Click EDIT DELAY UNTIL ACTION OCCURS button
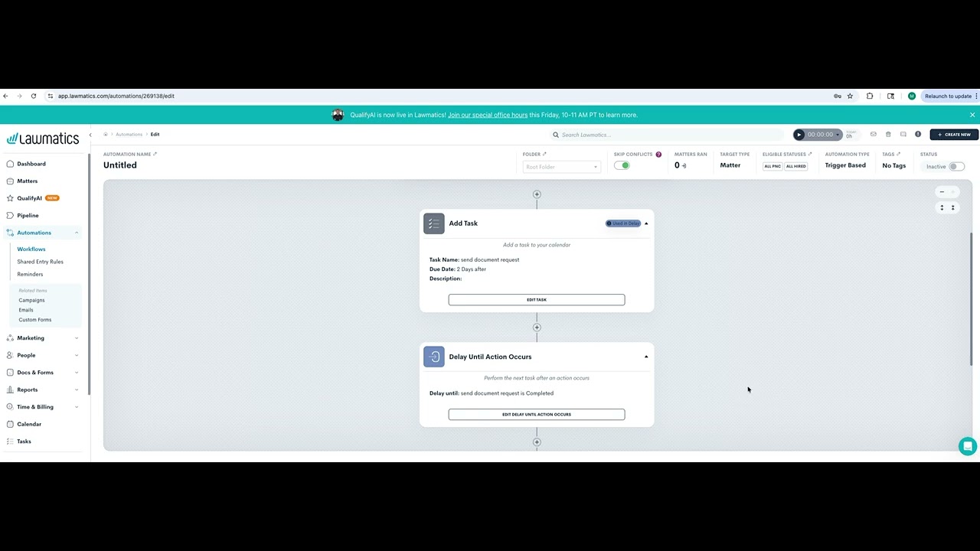Viewport: 980px width, 551px height. click(537, 415)
